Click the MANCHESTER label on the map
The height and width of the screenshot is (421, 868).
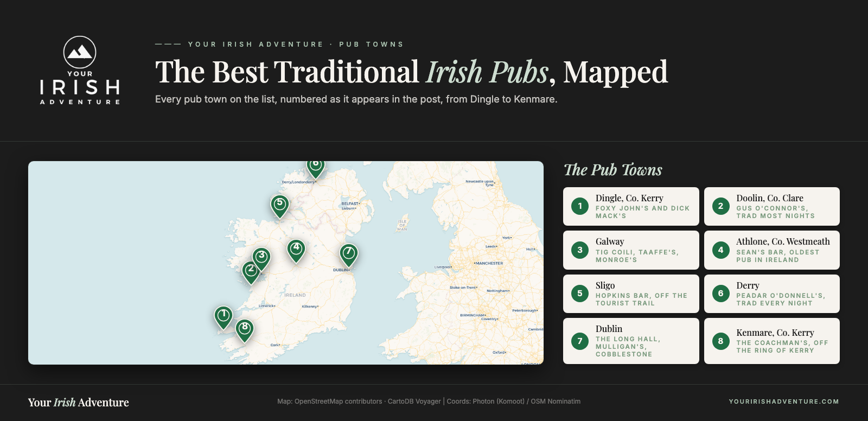(x=489, y=263)
